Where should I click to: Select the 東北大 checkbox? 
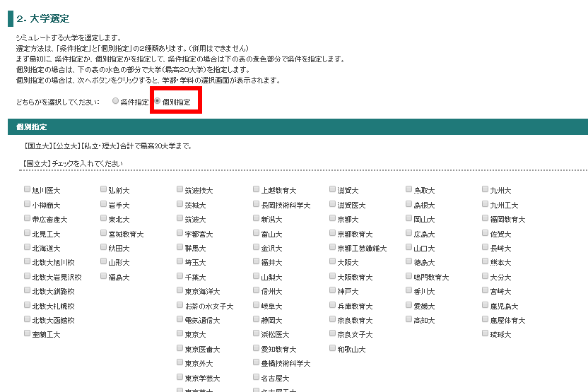(103, 218)
